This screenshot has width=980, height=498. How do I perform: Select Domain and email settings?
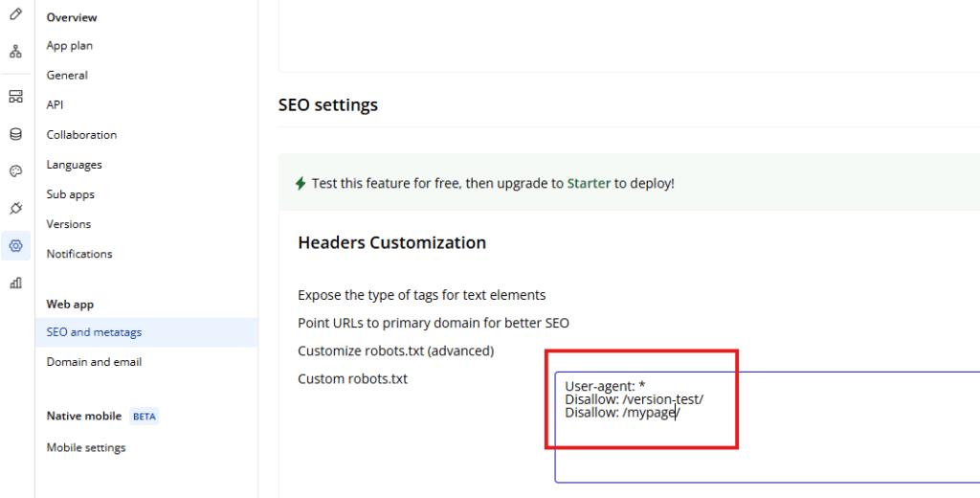(94, 362)
